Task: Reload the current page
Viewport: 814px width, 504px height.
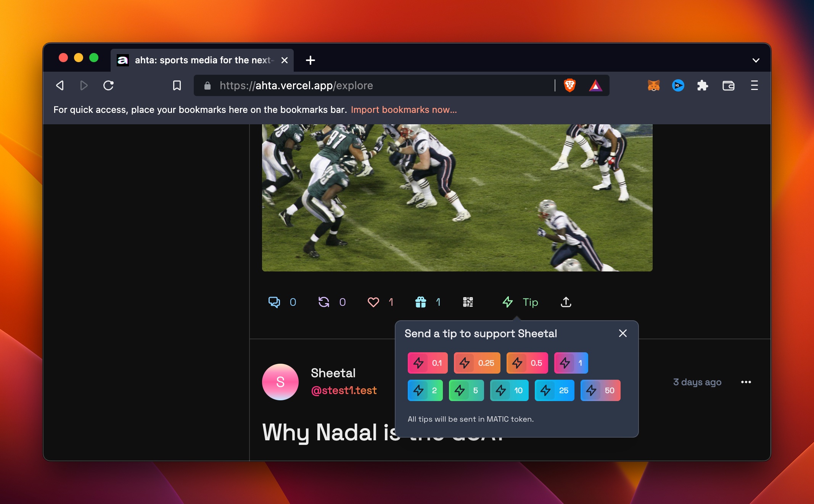Action: pos(109,85)
